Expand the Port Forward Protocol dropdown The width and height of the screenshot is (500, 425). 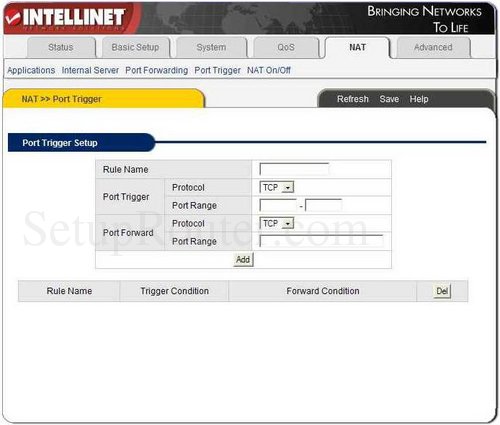click(277, 223)
